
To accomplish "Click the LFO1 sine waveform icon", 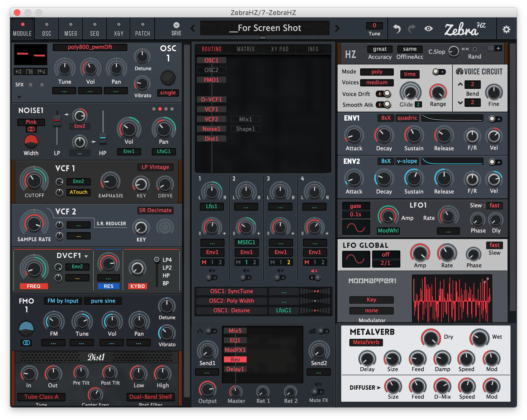I will [356, 228].
